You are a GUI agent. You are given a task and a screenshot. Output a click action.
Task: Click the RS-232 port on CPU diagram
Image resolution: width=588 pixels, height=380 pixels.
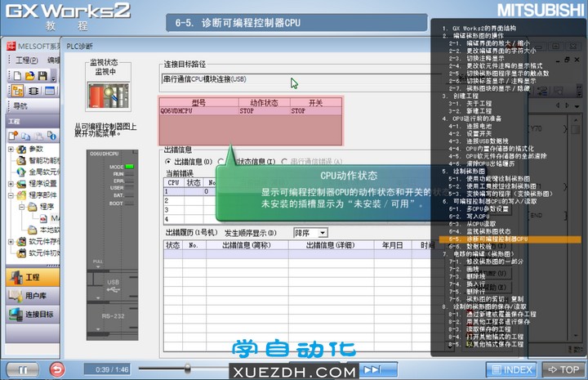[x=113, y=316]
